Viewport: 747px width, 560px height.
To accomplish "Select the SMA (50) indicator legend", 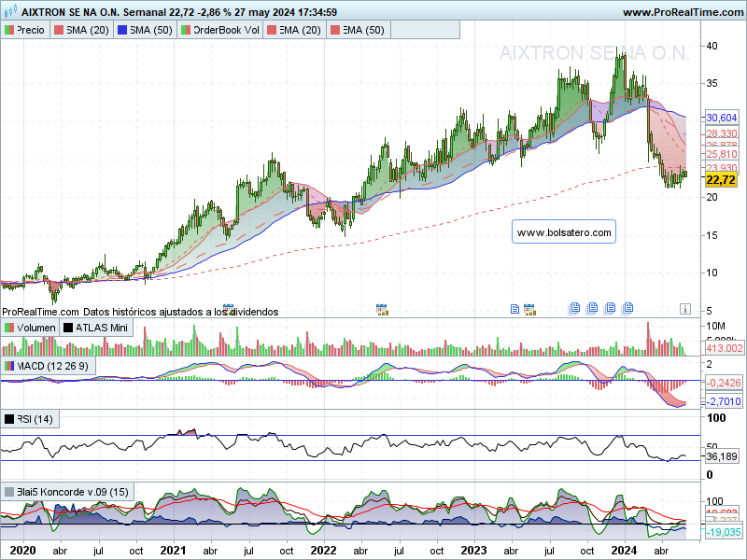I will [x=145, y=30].
